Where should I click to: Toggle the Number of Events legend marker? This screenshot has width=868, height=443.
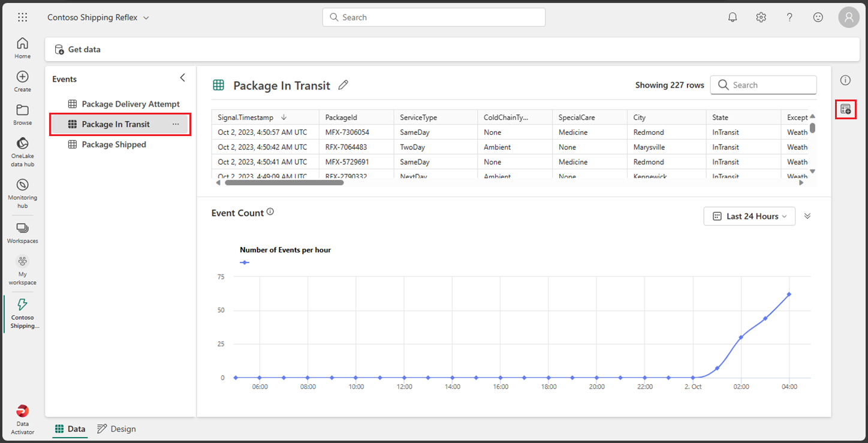pyautogui.click(x=245, y=262)
